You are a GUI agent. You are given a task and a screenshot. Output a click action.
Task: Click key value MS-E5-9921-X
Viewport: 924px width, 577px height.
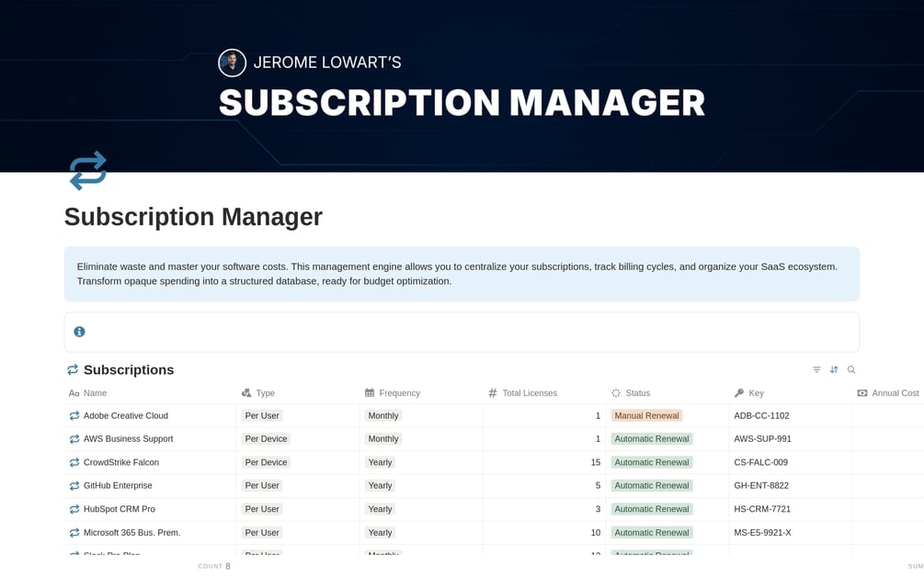[762, 533]
